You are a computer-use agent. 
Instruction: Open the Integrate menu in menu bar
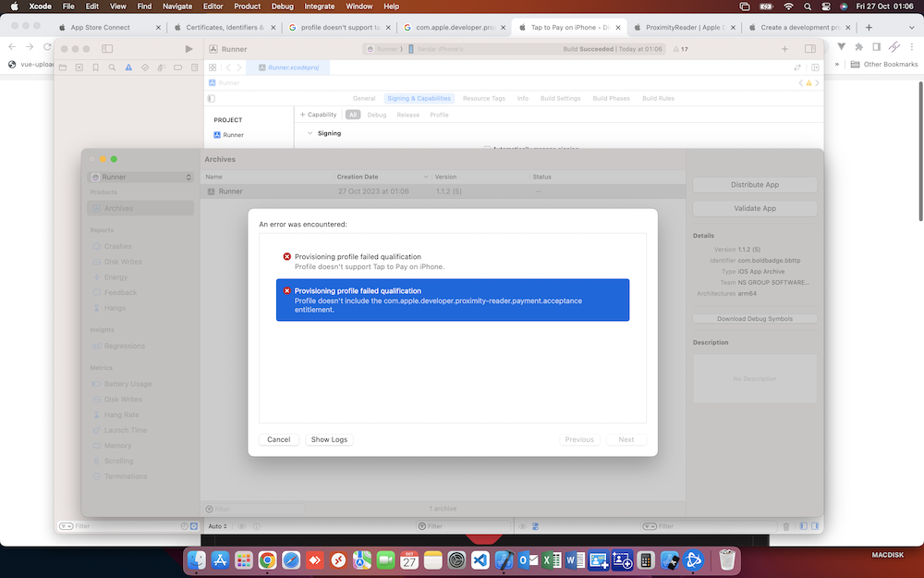[320, 6]
